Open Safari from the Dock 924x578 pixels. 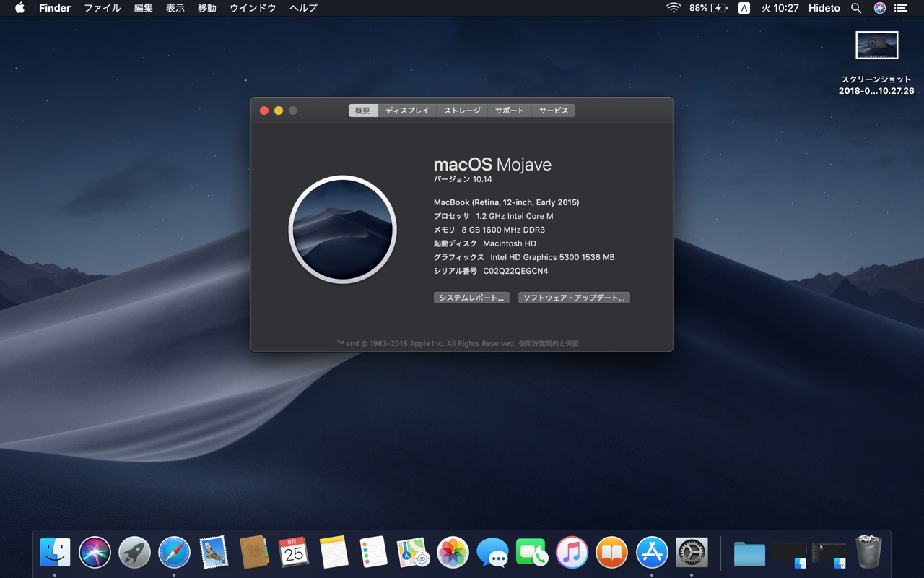tap(174, 553)
